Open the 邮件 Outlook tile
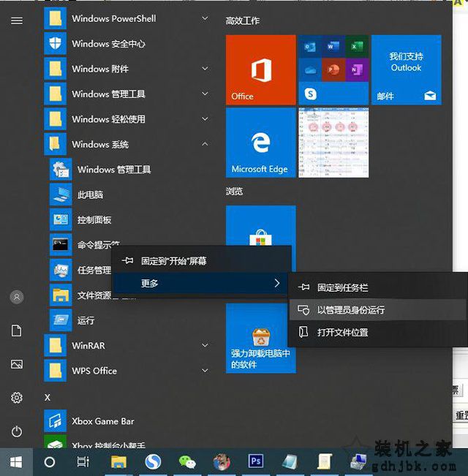468x476 pixels. click(x=407, y=69)
